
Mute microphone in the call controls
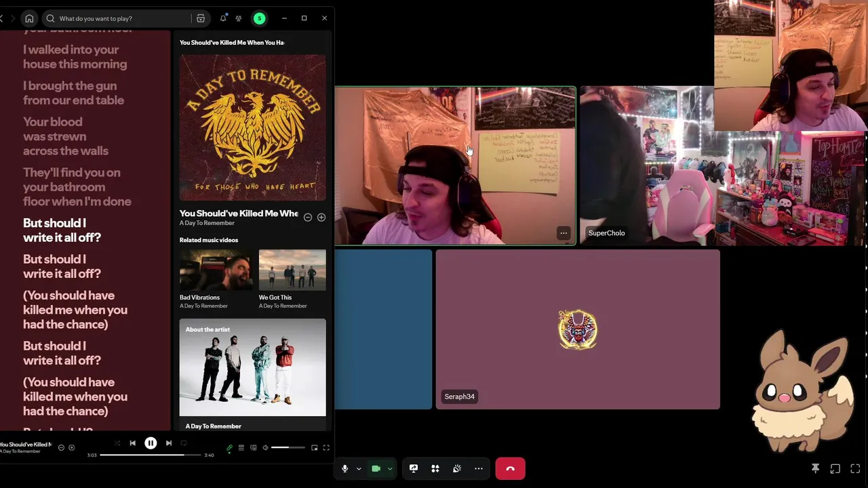344,468
